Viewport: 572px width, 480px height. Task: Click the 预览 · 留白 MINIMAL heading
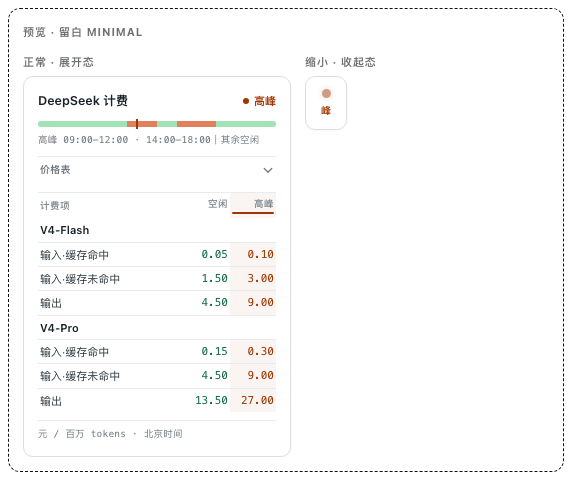pos(83,32)
